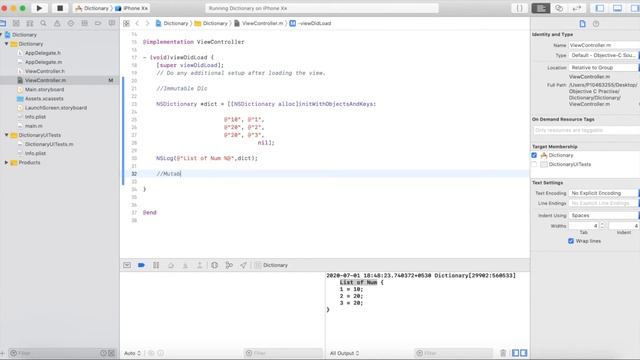Select the Dictionary scheme in toolbar
The image size is (640, 360).
point(93,8)
